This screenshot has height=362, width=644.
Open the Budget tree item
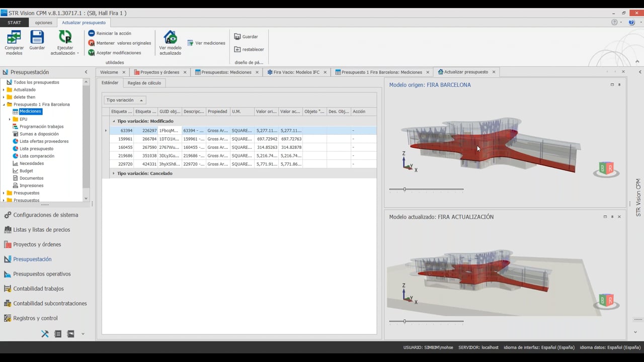tap(26, 171)
